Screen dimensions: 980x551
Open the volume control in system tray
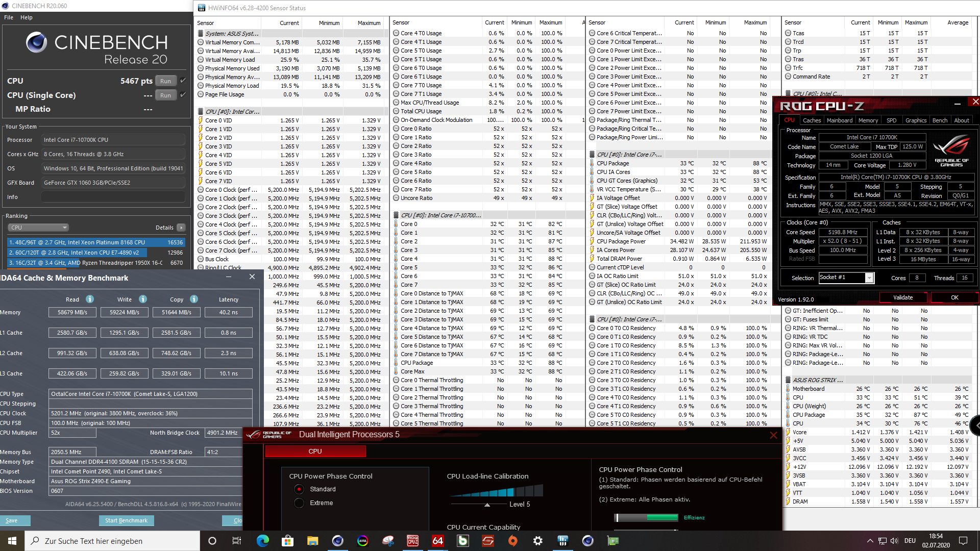click(x=894, y=541)
